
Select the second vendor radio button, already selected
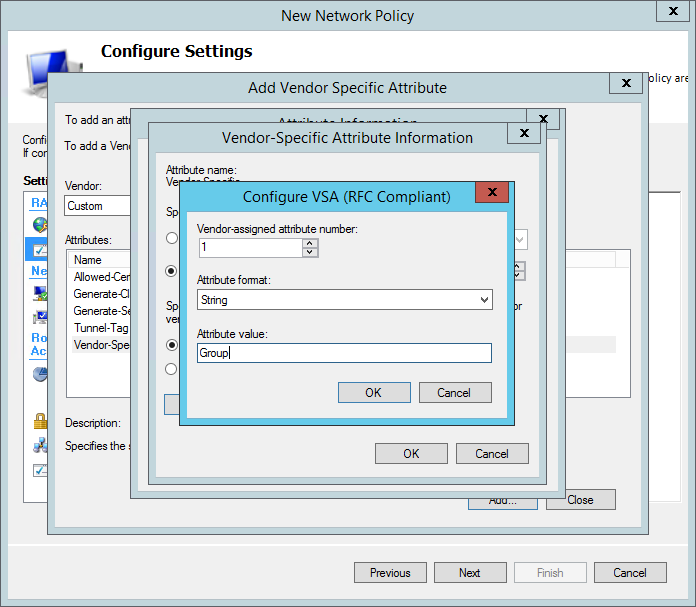pyautogui.click(x=171, y=271)
